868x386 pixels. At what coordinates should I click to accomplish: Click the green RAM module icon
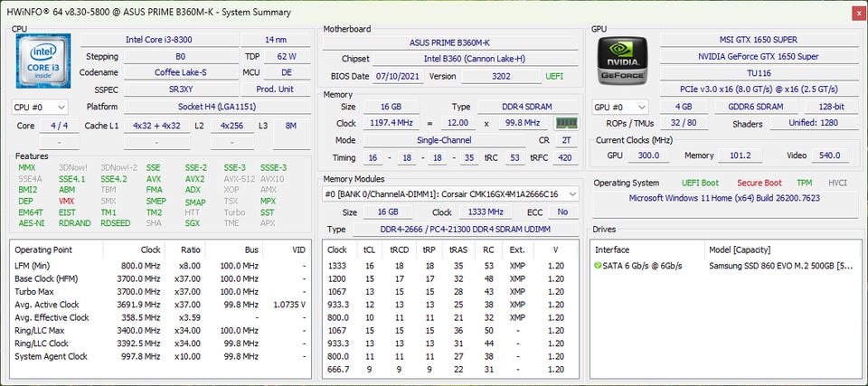566,123
